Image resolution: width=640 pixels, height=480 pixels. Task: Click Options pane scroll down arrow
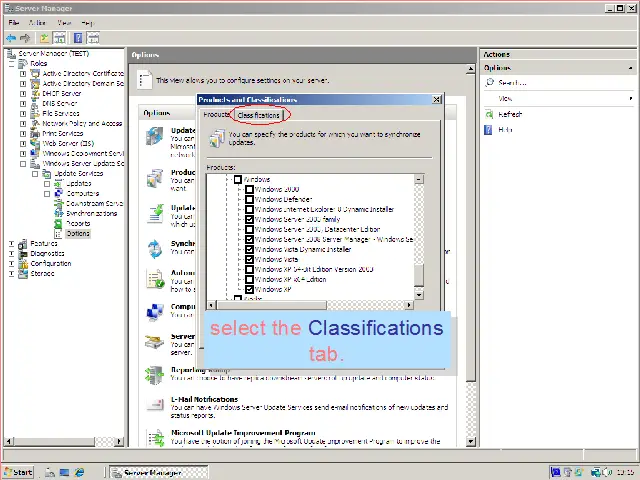pyautogui.click(x=470, y=441)
